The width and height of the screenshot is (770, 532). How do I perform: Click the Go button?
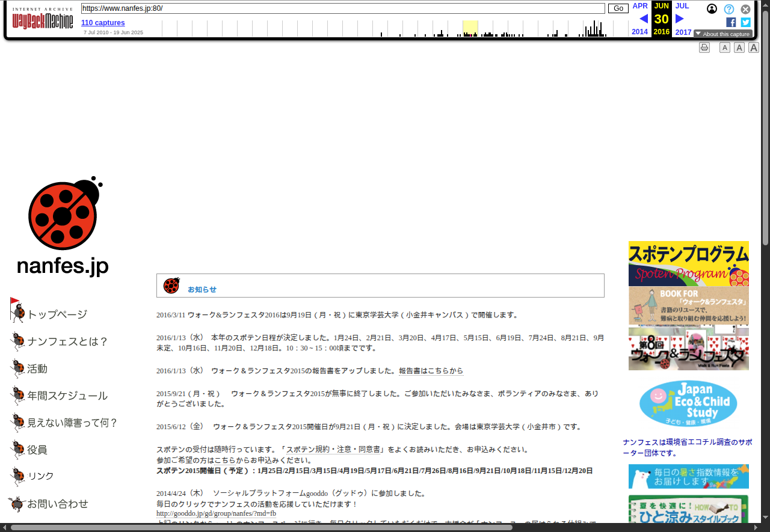pos(618,8)
